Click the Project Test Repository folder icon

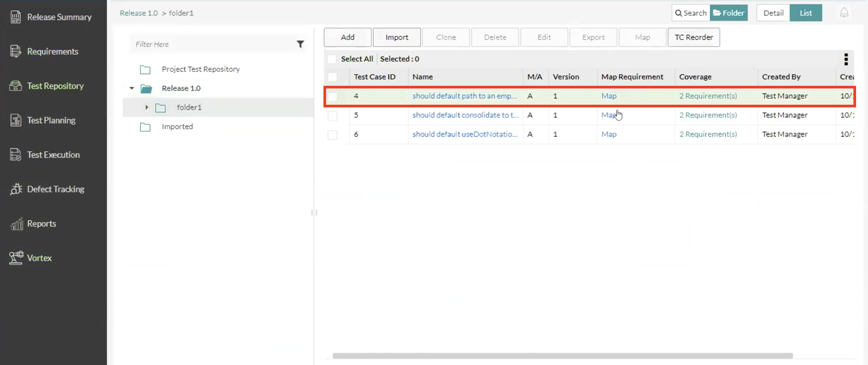[145, 69]
